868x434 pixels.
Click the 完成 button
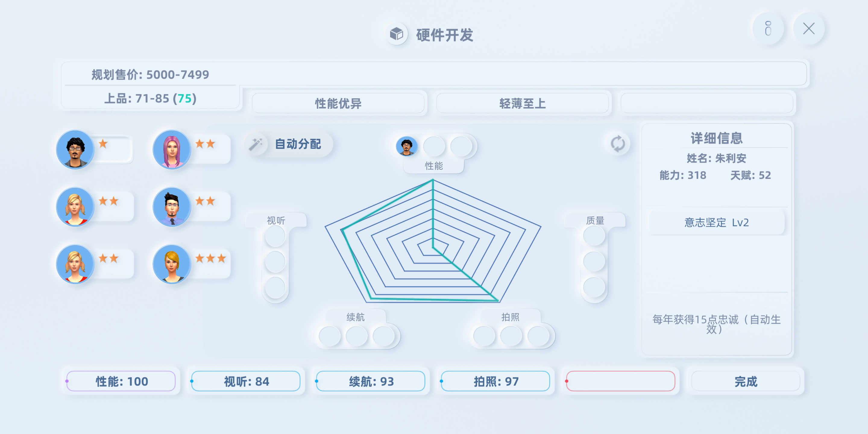tap(745, 381)
